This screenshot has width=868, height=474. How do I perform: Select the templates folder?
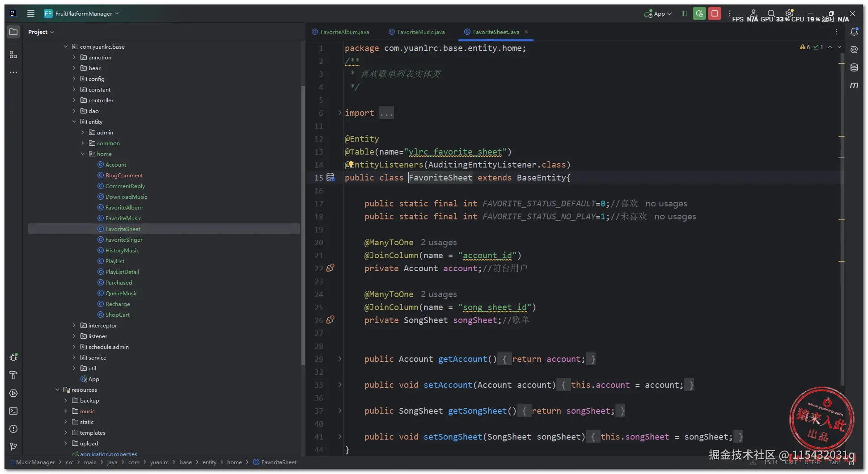pyautogui.click(x=93, y=432)
